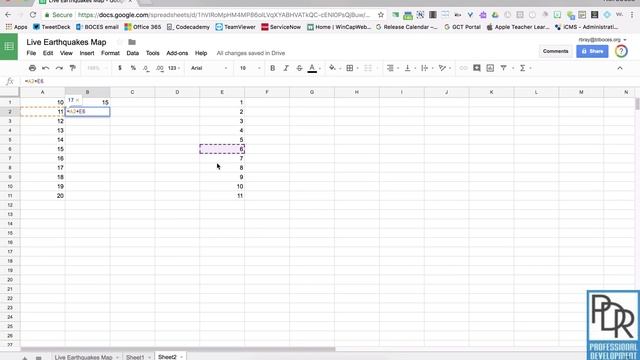640x360 pixels.
Task: Open the Format menu
Action: 110,53
